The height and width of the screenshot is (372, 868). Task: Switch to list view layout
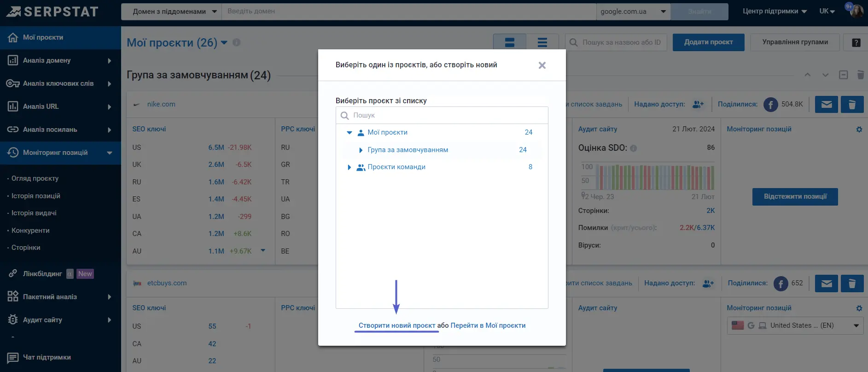(542, 42)
